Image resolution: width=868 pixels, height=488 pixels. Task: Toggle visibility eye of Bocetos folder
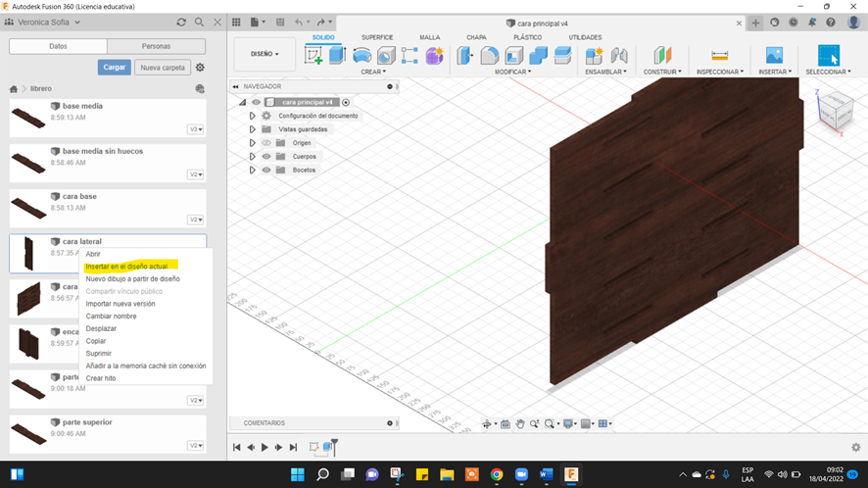click(265, 170)
